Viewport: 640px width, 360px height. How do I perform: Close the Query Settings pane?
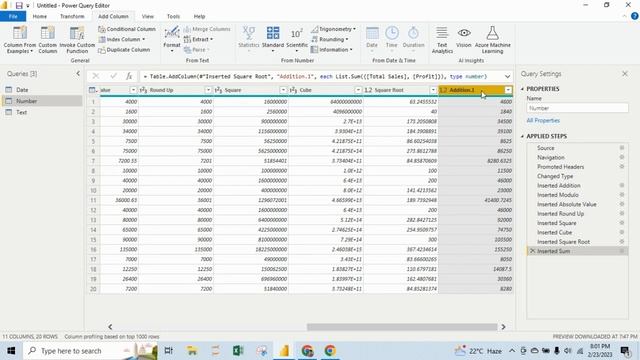[625, 74]
